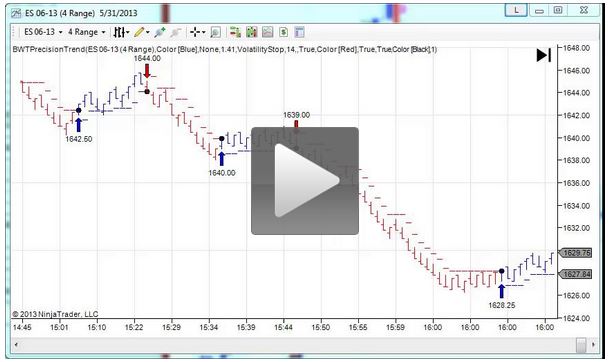
Task: Click the blue up arrow above 1628.25
Action: click(501, 291)
